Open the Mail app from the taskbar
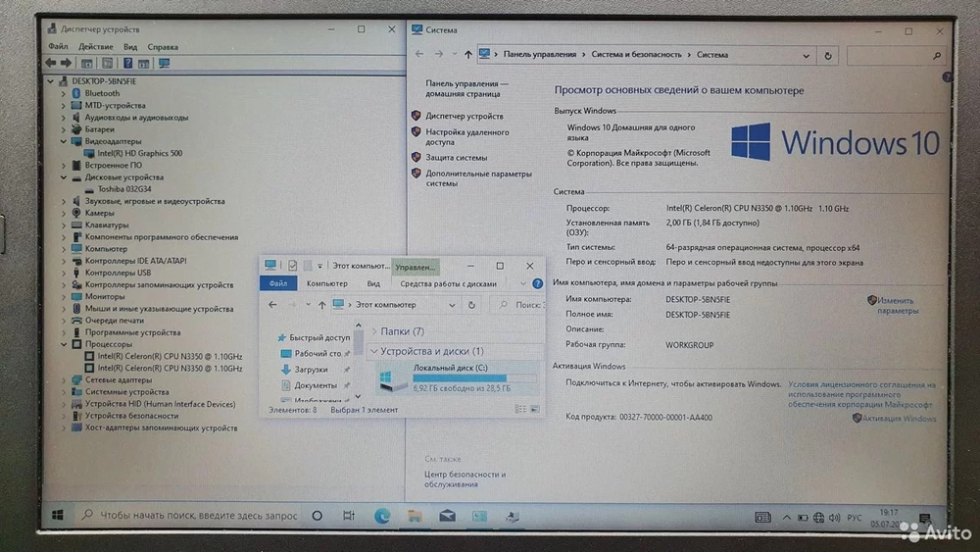980x552 pixels. (x=447, y=517)
